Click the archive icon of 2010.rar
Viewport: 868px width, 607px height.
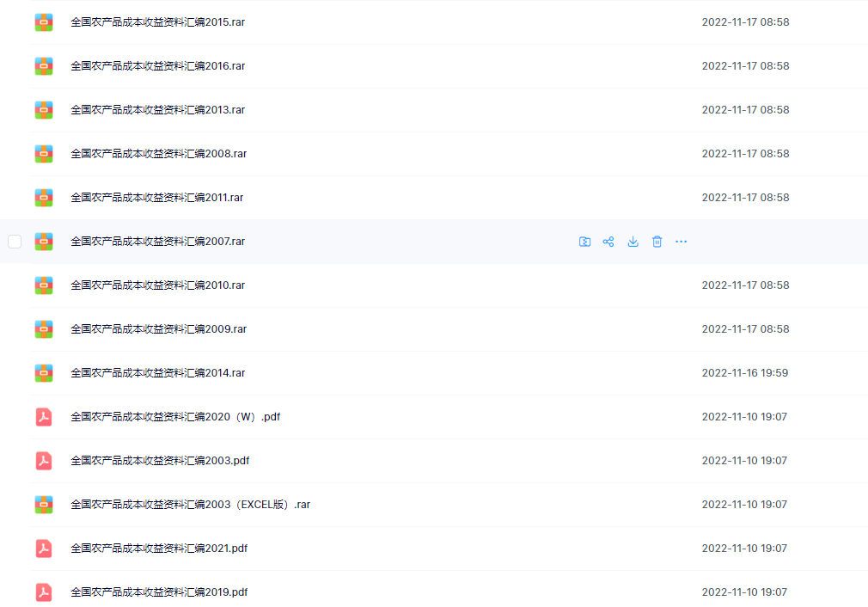44,285
